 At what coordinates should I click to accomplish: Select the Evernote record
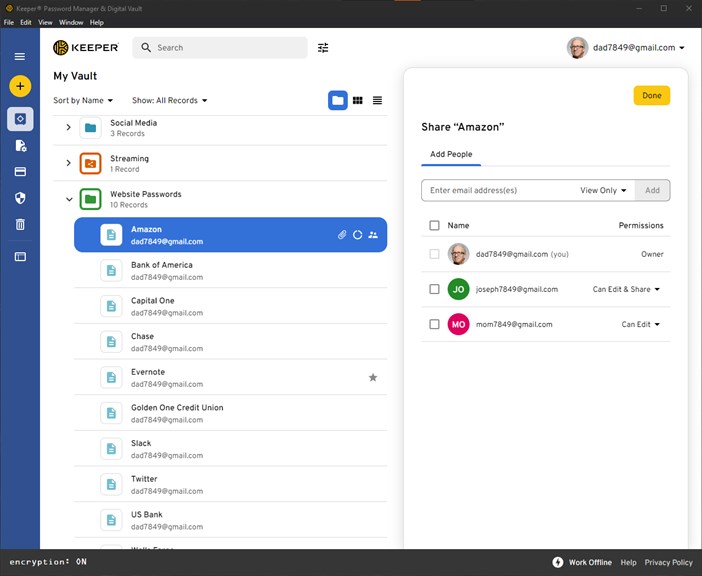pyautogui.click(x=231, y=377)
